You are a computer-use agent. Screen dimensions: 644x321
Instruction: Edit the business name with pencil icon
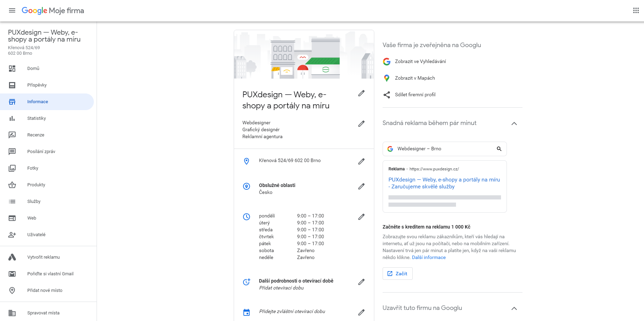click(361, 93)
